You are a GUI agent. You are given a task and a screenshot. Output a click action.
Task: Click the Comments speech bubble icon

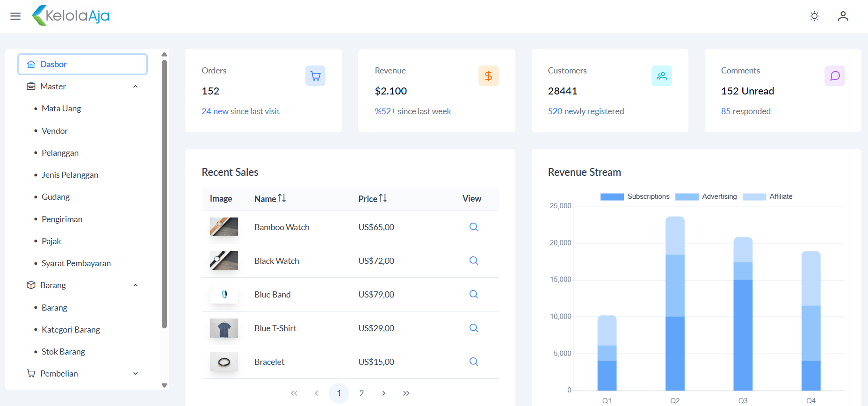pos(834,76)
